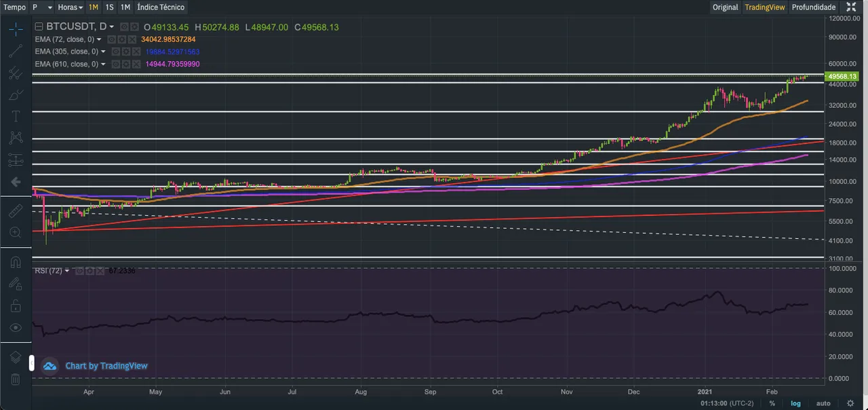Click the EMA 72 value 34042.98537284
Image resolution: width=868 pixels, height=410 pixels.
click(x=168, y=39)
